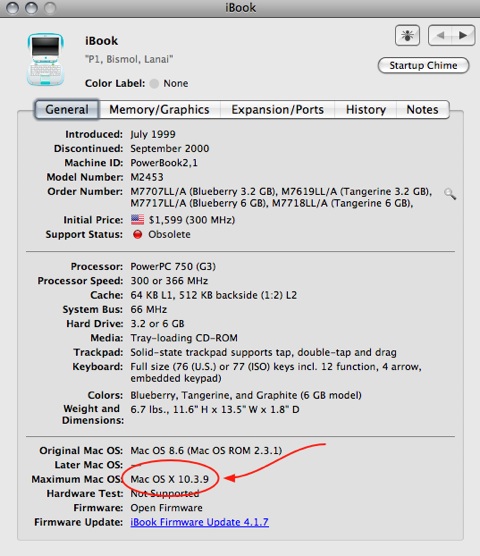Open the Color Label None swatch

(154, 84)
